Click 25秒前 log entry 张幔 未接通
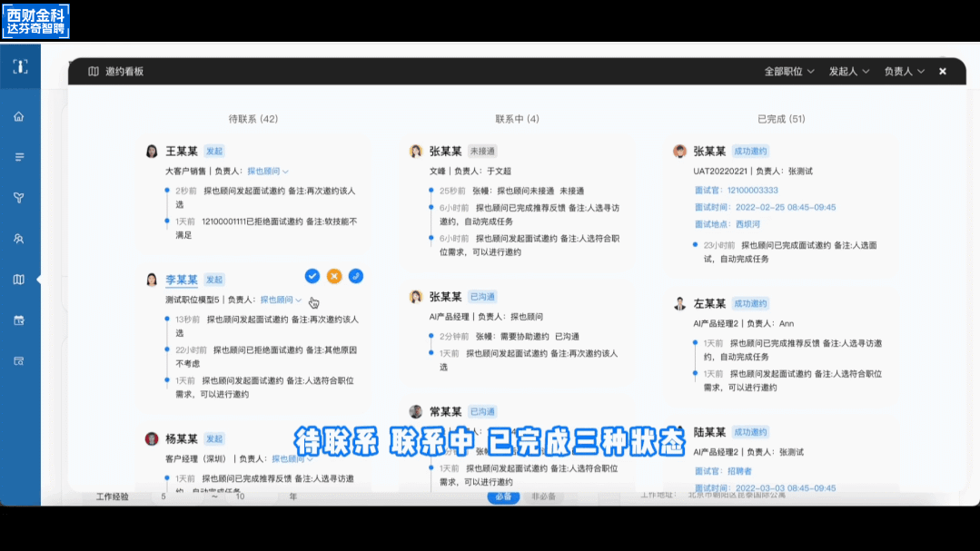Screen dimensions: 980x551 [512, 192]
